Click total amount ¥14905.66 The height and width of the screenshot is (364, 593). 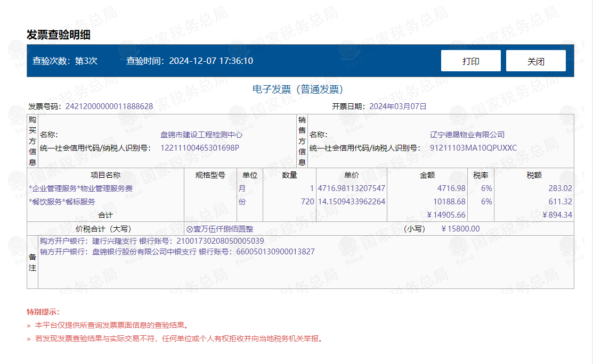click(446, 215)
